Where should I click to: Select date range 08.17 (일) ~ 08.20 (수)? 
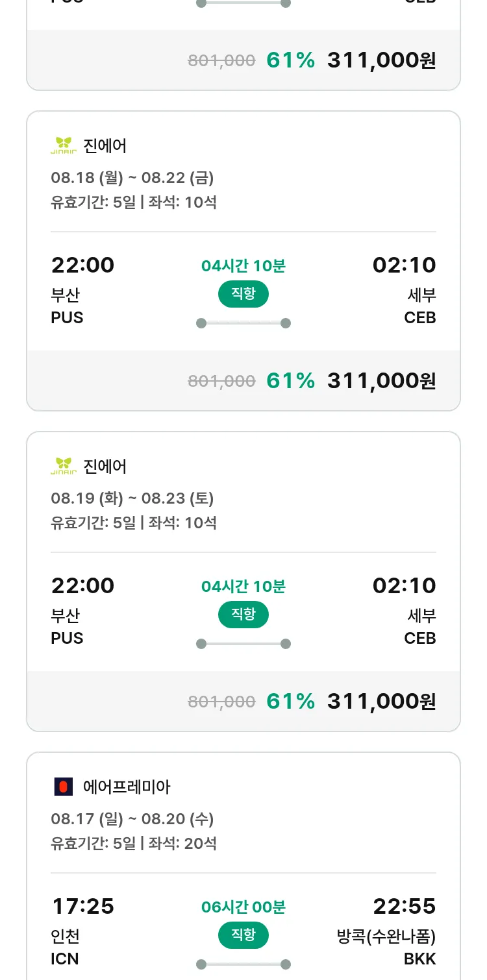point(132,818)
